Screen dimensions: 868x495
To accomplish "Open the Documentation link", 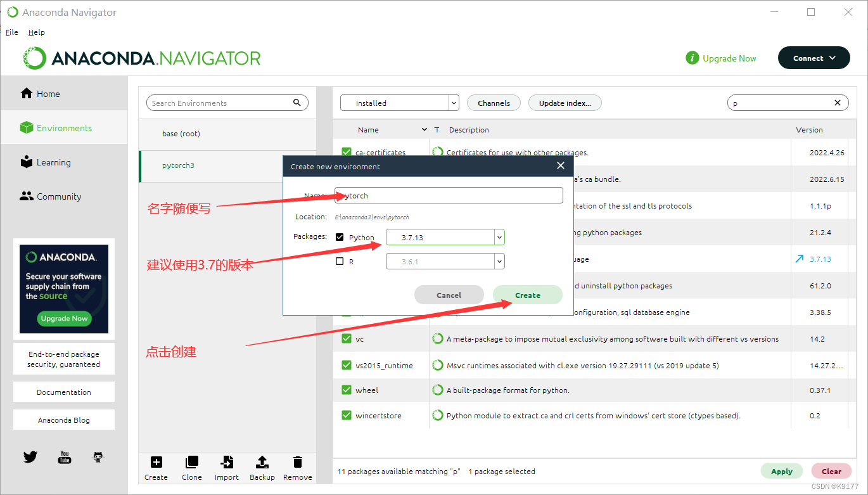I will (x=64, y=392).
